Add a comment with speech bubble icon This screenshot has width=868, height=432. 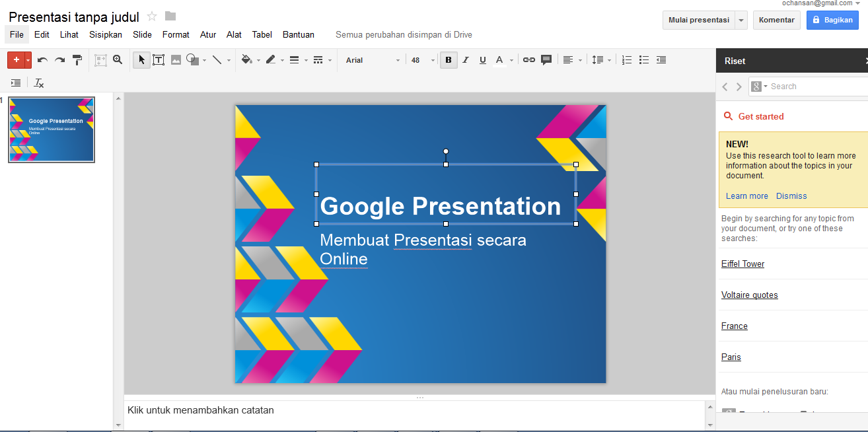point(546,60)
